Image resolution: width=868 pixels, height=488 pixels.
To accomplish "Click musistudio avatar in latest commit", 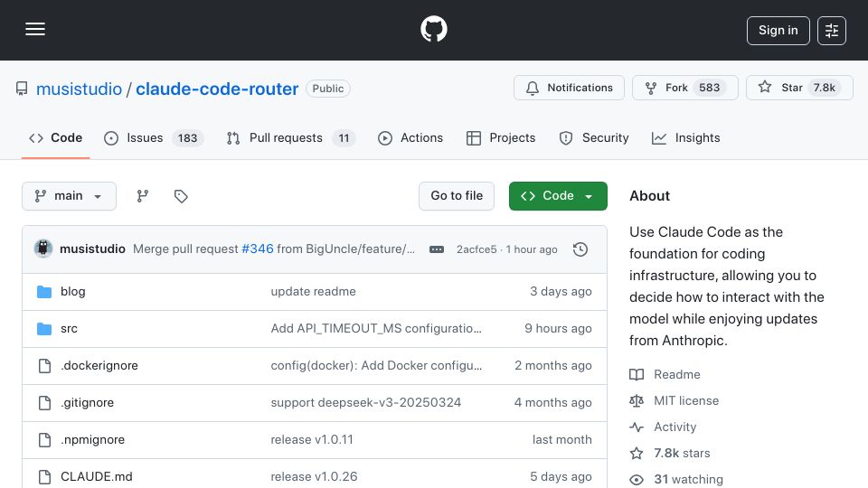I will click(x=43, y=249).
